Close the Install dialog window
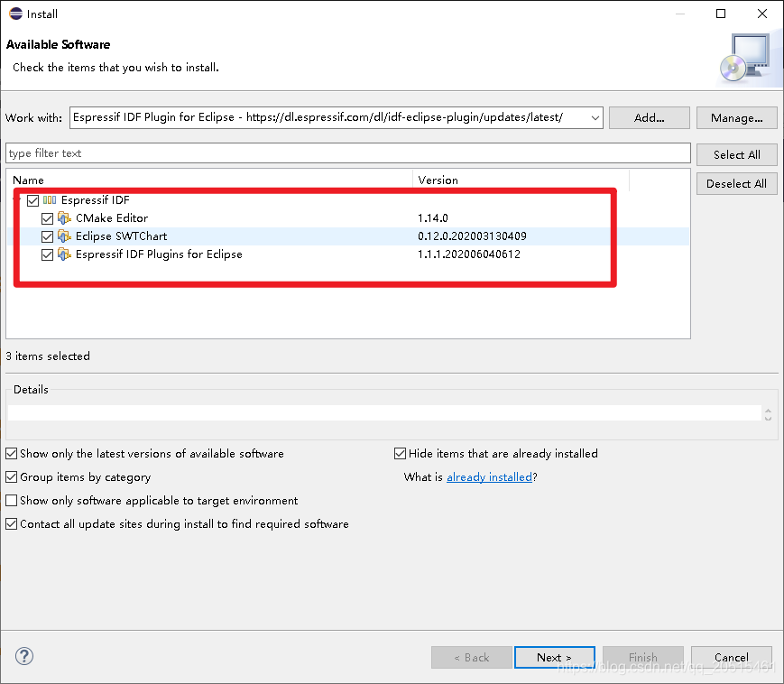The height and width of the screenshot is (684, 784). [x=762, y=14]
